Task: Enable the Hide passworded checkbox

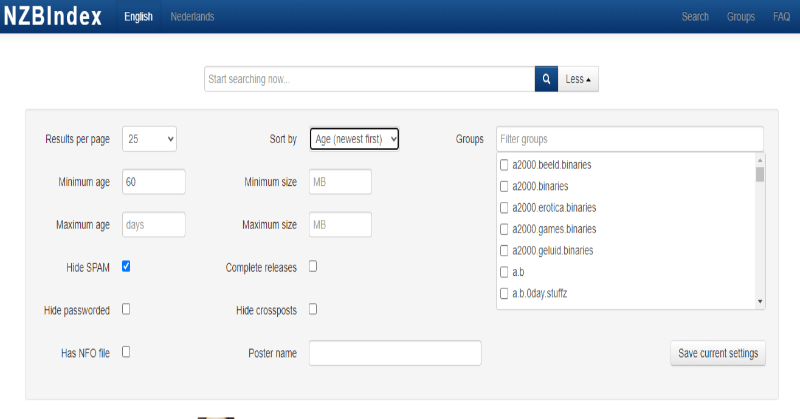Action: 126,309
